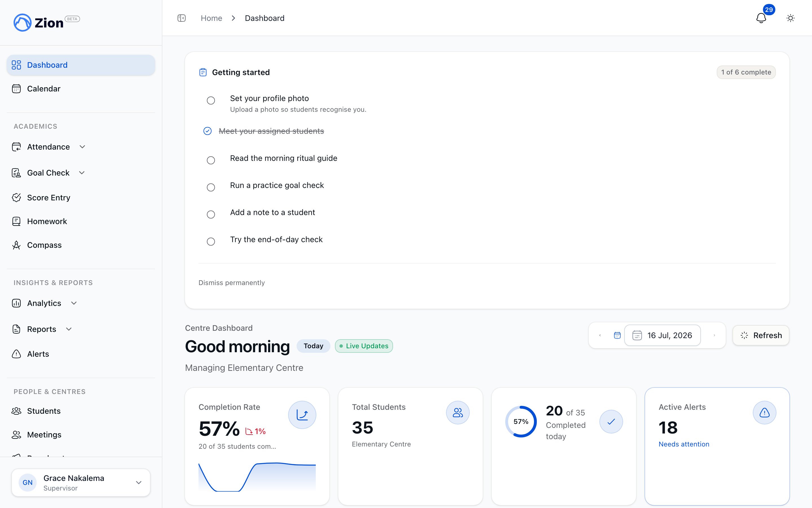Click the Total Students count 35
The width and height of the screenshot is (812, 508).
[362, 428]
